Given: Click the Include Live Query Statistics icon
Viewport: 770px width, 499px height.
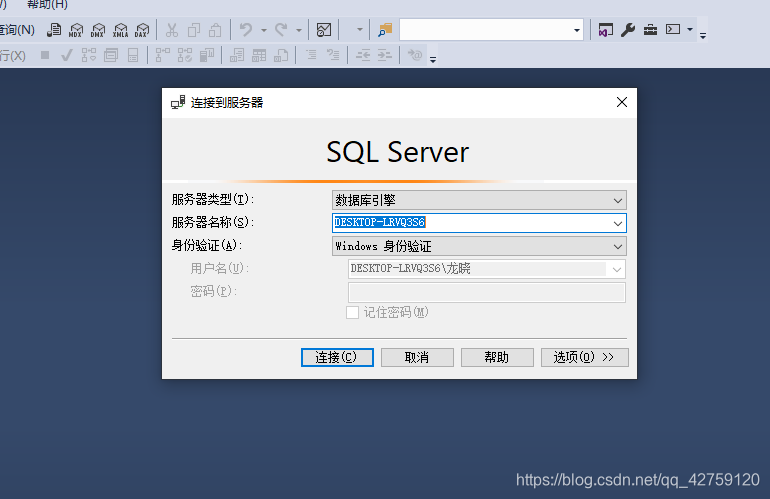Looking at the screenshot, I should point(185,55).
